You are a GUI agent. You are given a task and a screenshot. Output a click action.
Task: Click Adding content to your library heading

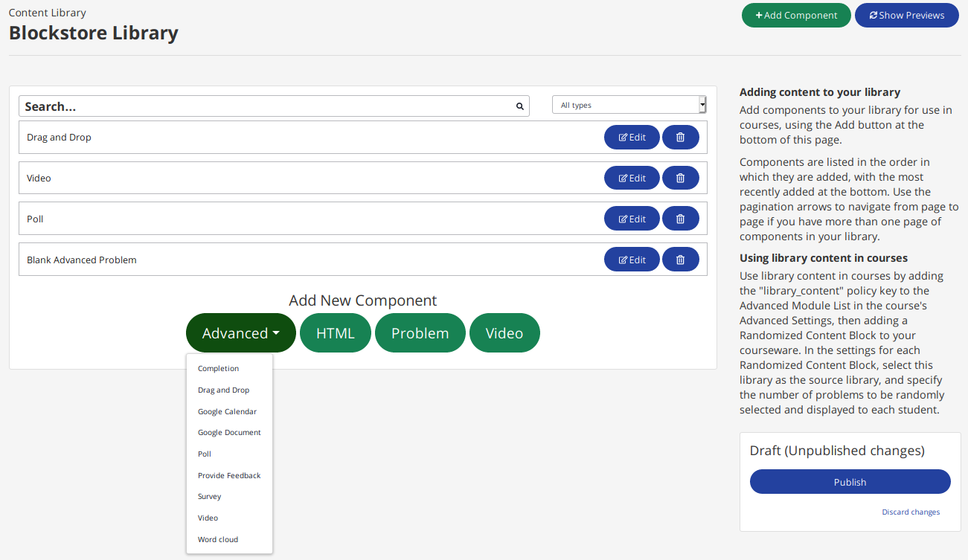click(820, 92)
